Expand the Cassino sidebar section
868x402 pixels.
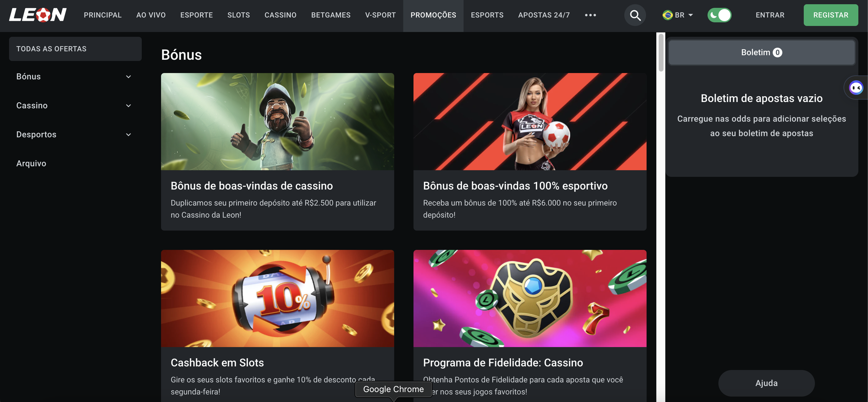coord(74,106)
